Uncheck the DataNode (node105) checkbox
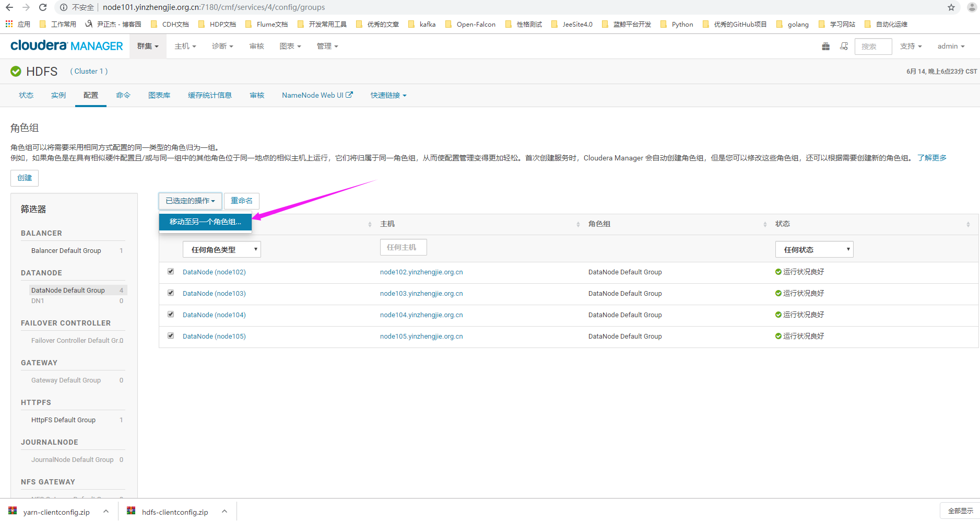Screen dimensions: 980x521 [171, 335]
